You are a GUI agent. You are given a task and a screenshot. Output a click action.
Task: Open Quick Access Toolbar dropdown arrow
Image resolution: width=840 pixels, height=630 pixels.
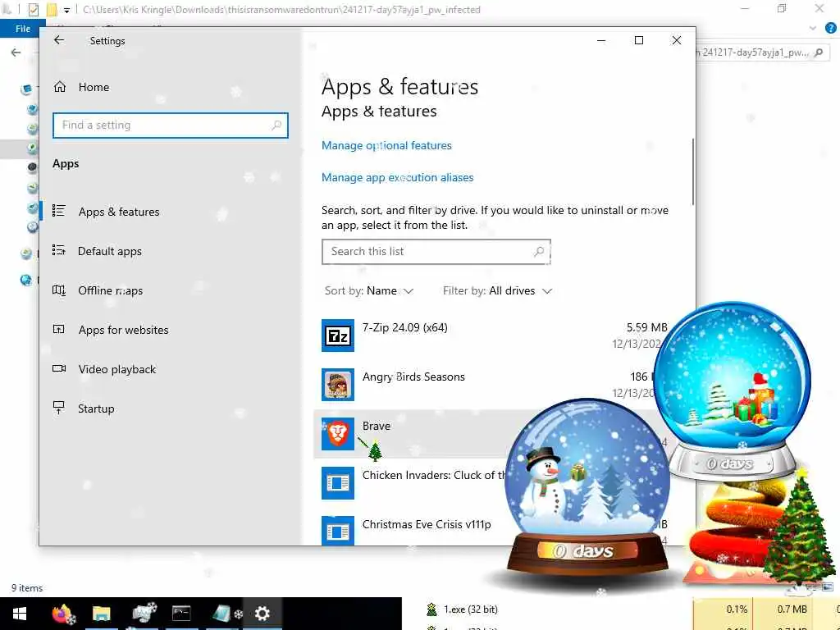coord(66,10)
